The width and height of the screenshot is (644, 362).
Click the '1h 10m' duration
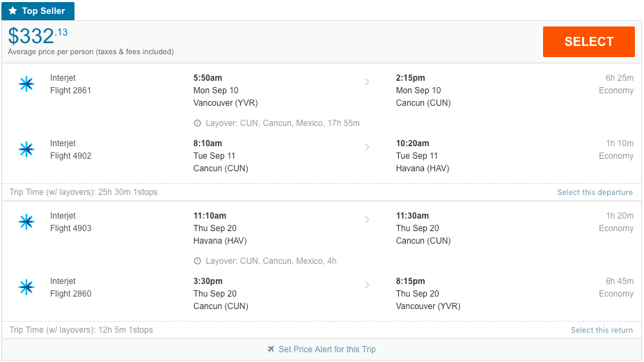coord(620,143)
